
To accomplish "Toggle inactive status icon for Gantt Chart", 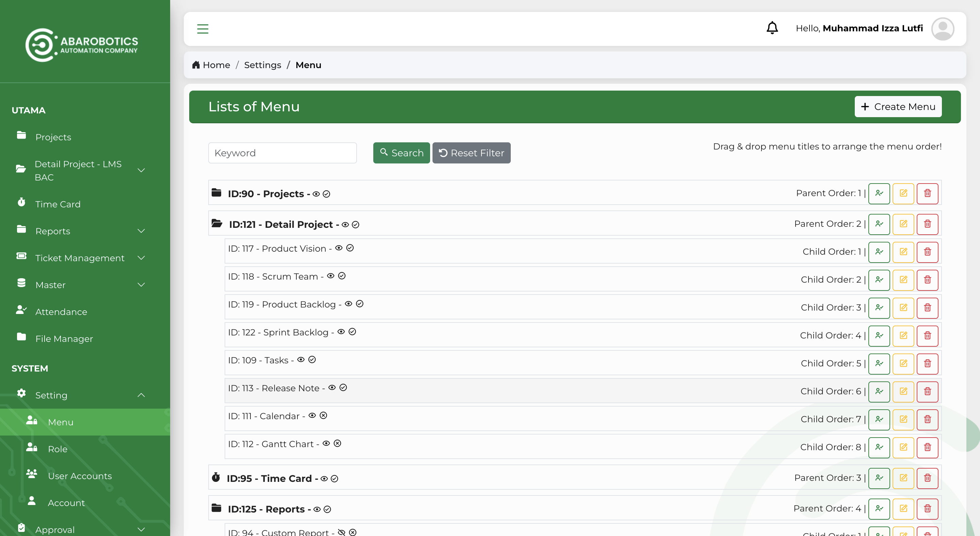I will (x=337, y=443).
